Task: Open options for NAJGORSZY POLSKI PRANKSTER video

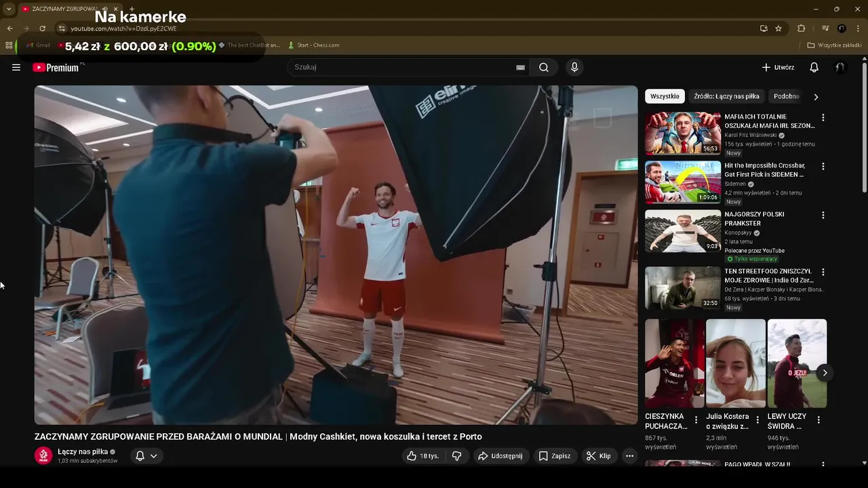Action: (x=823, y=215)
